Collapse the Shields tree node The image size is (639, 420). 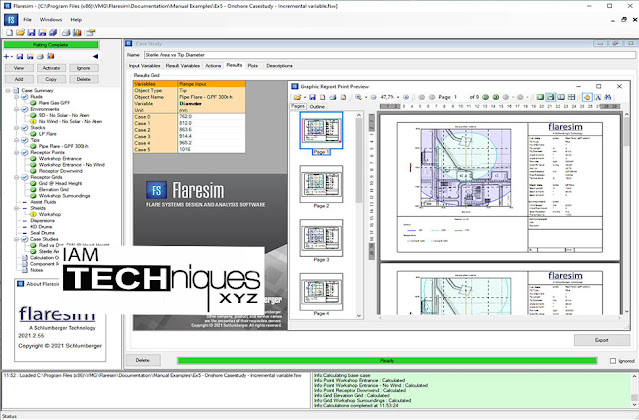(x=17, y=208)
